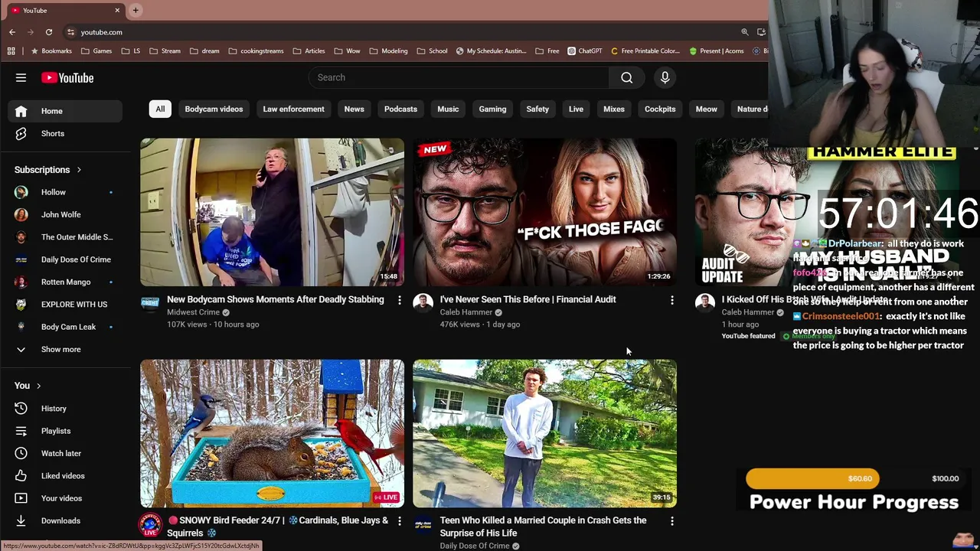This screenshot has height=551, width=980.
Task: Click the YouTube search input field
Action: pyautogui.click(x=459, y=77)
